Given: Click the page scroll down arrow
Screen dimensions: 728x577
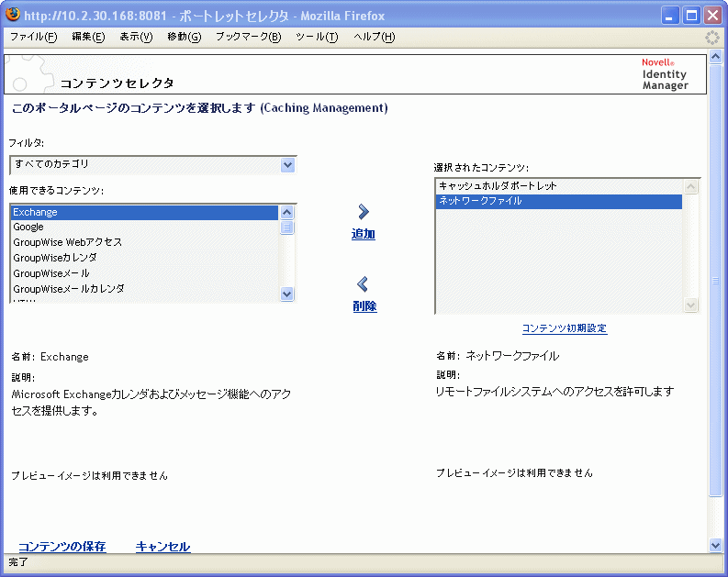Looking at the screenshot, I should click(x=716, y=546).
